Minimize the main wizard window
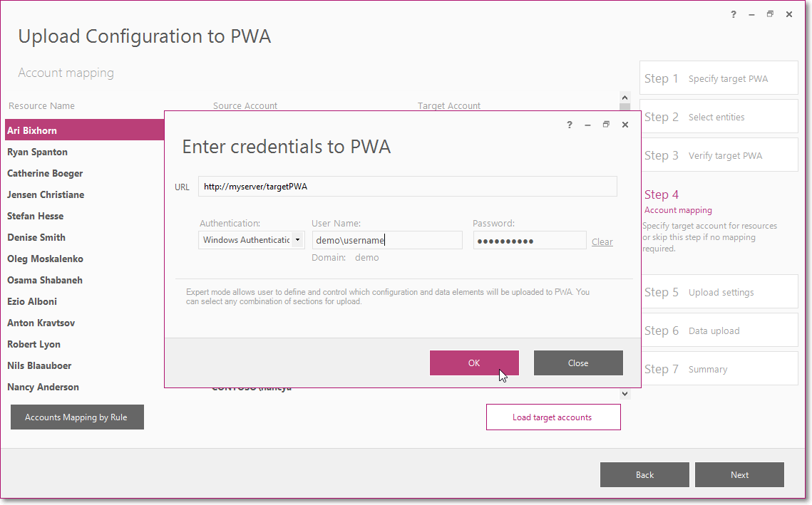This screenshot has height=505, width=812. [751, 14]
